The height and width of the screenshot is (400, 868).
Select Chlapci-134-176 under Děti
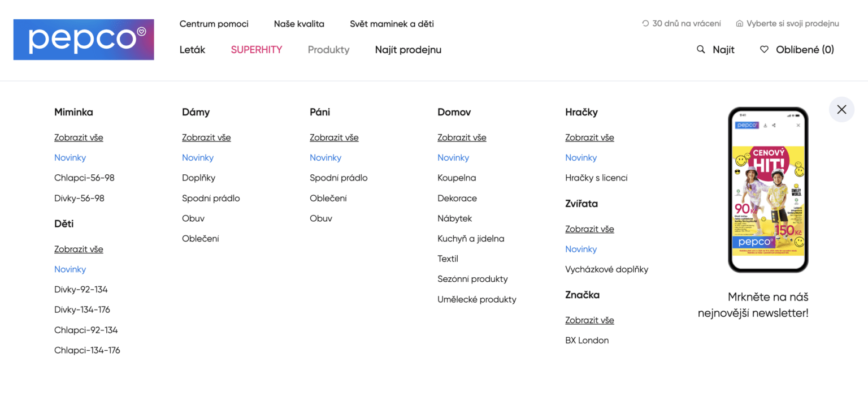coord(87,350)
